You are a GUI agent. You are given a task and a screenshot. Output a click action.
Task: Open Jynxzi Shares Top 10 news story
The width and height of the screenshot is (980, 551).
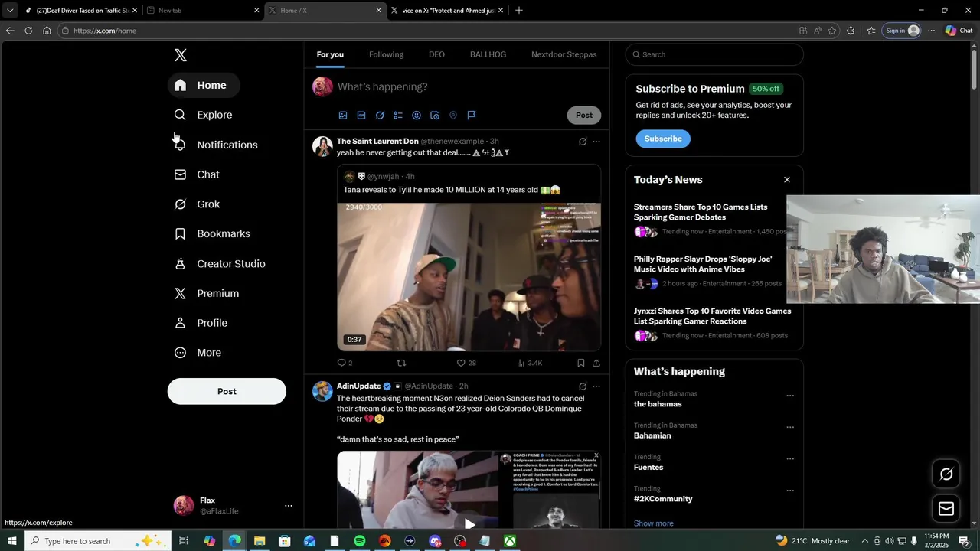coord(713,316)
